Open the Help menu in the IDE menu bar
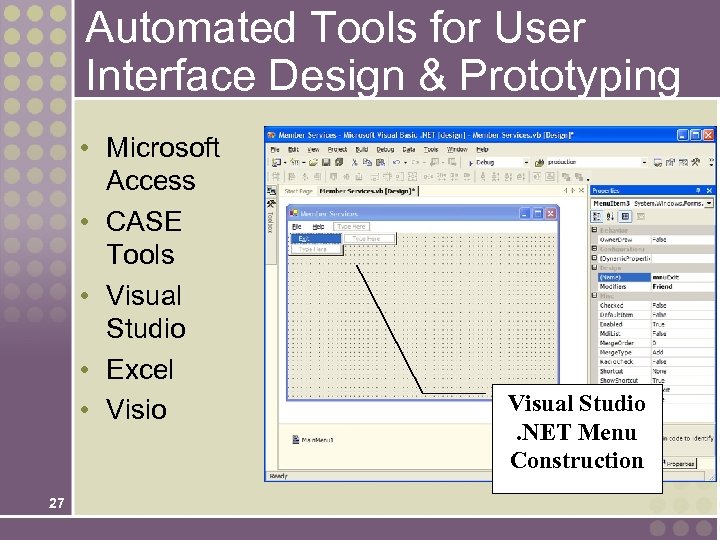This screenshot has height=540, width=720. [482, 149]
